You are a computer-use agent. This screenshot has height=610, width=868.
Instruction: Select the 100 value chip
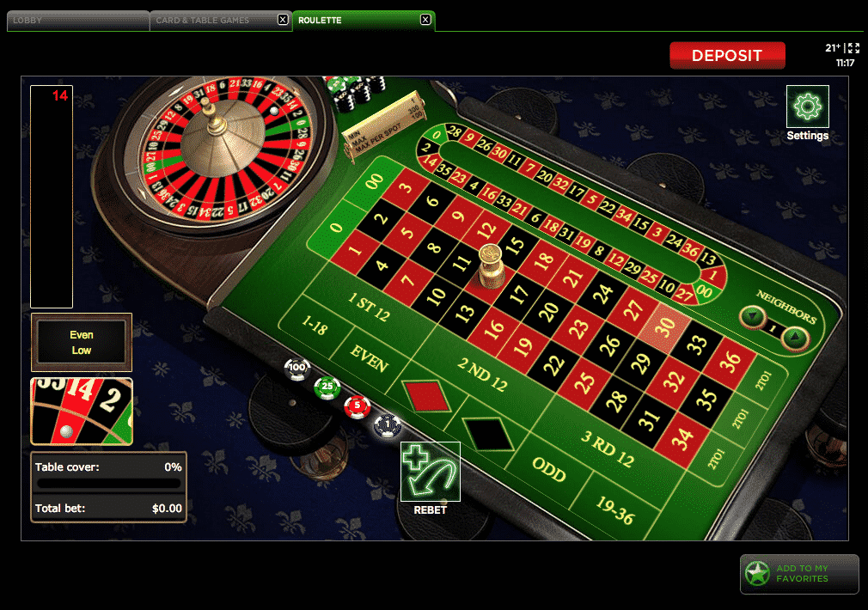296,368
